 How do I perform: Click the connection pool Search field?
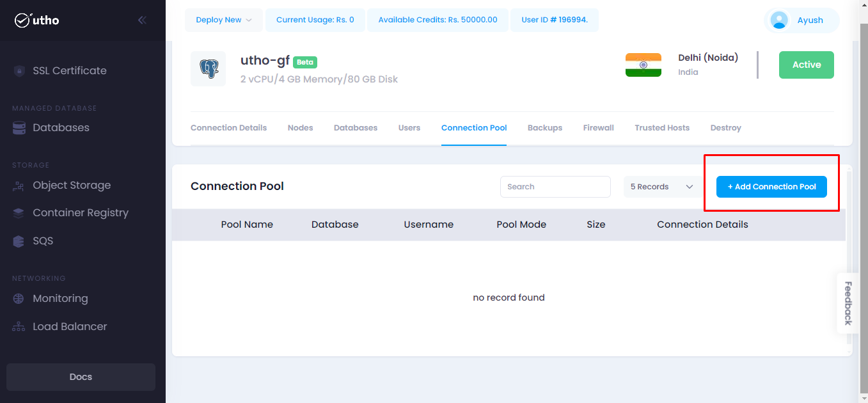(x=555, y=187)
